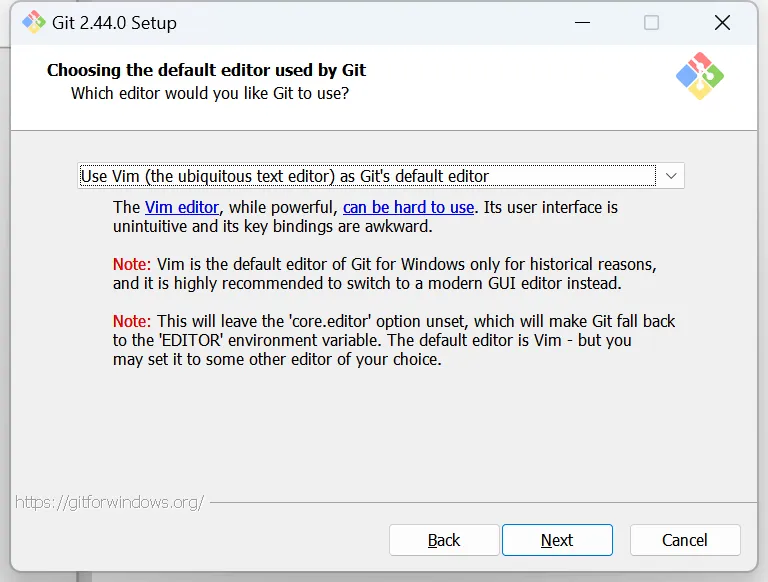Close the Git 2.44.0 Setup window

tap(721, 23)
